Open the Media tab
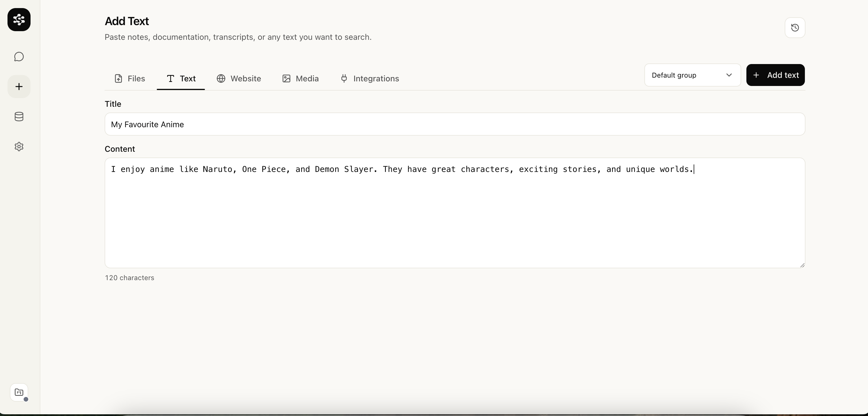868x416 pixels. click(x=300, y=78)
